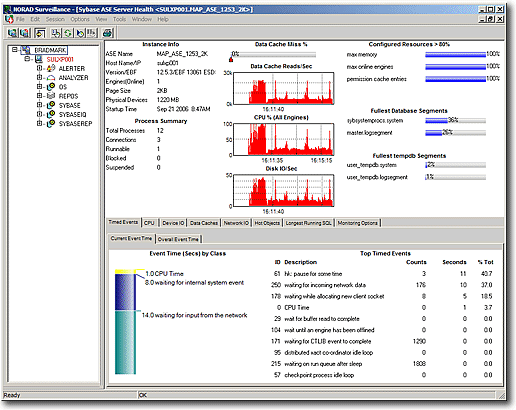Click the sybsystemprocs.system 36% segment bar
The height and width of the screenshot is (410, 516).
455,120
